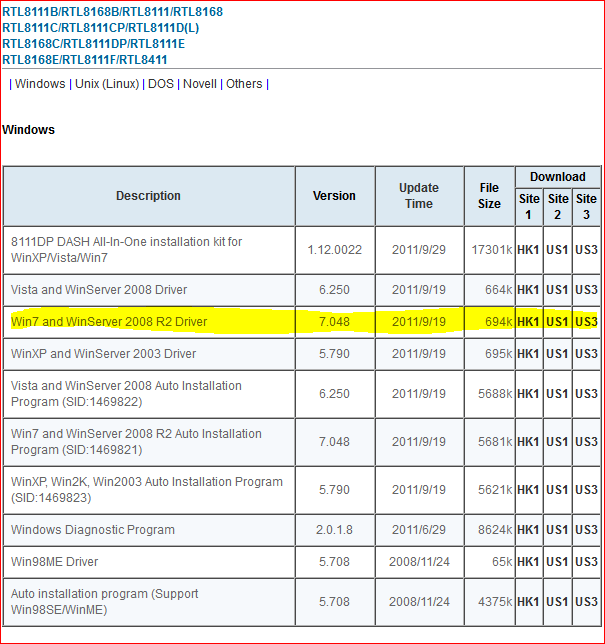Download Win98ME Driver from US1
The width and height of the screenshot is (605, 644).
[x=557, y=561]
